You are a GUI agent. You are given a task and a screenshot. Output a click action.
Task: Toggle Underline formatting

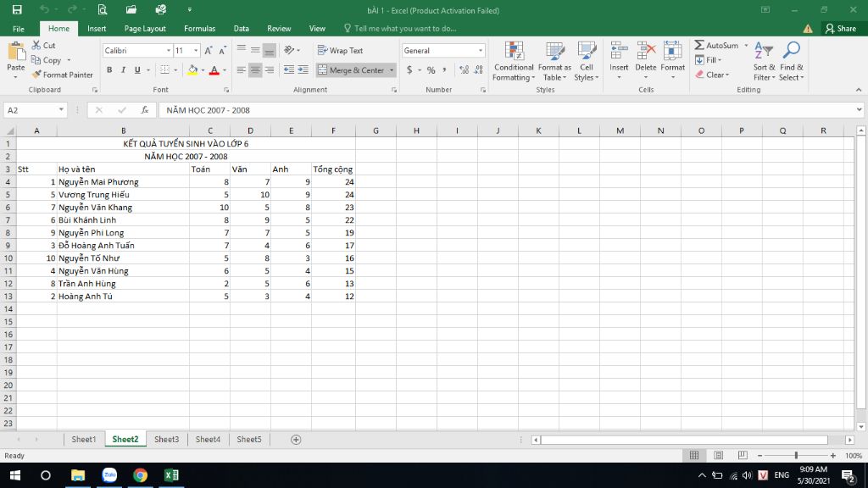(137, 70)
